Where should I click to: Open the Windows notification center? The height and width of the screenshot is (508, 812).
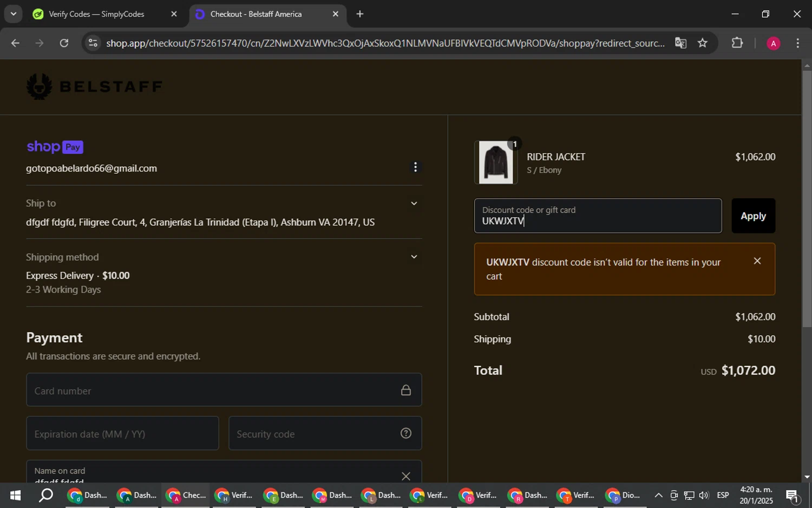pos(792,495)
